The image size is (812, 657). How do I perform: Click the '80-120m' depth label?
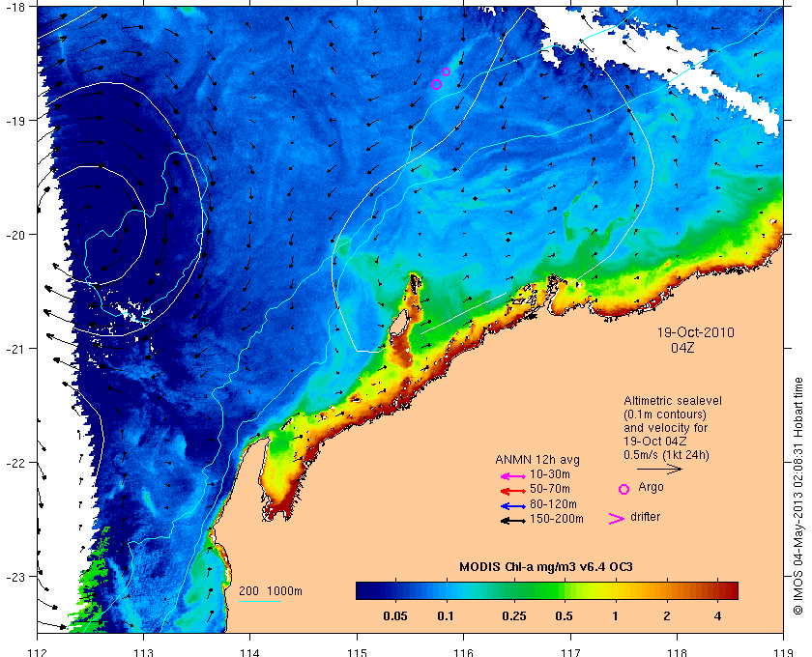(553, 504)
